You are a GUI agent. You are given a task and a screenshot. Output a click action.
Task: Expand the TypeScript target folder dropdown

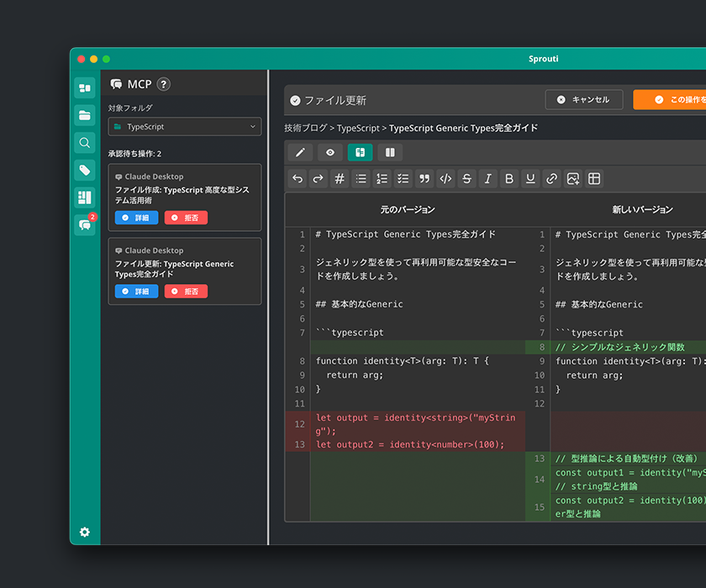[184, 127]
